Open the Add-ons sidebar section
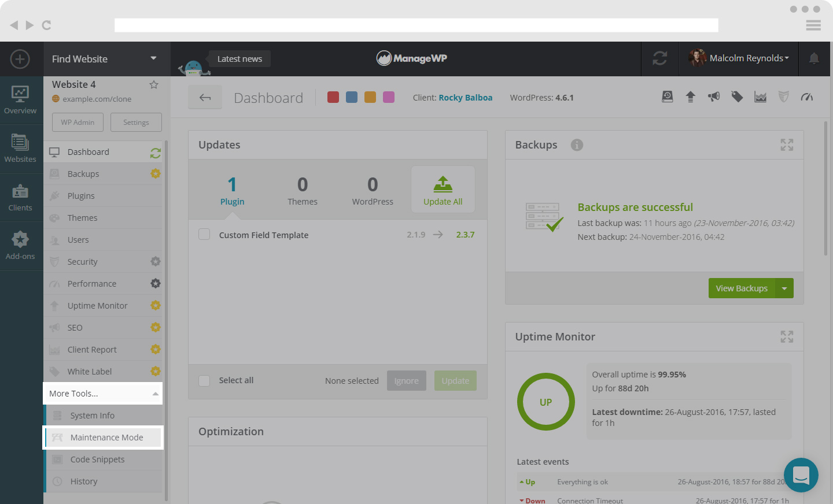The image size is (833, 504). (20, 246)
